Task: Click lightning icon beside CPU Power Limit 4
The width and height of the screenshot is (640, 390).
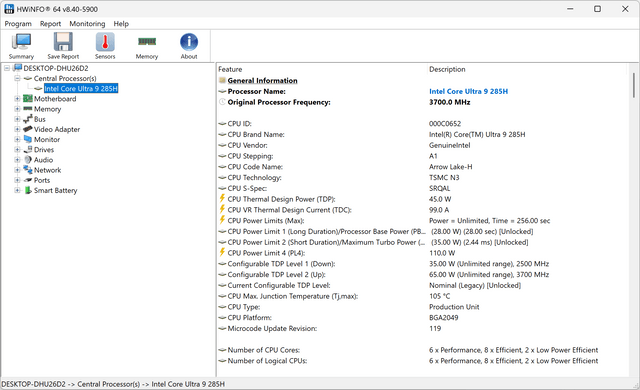Action: [x=222, y=253]
